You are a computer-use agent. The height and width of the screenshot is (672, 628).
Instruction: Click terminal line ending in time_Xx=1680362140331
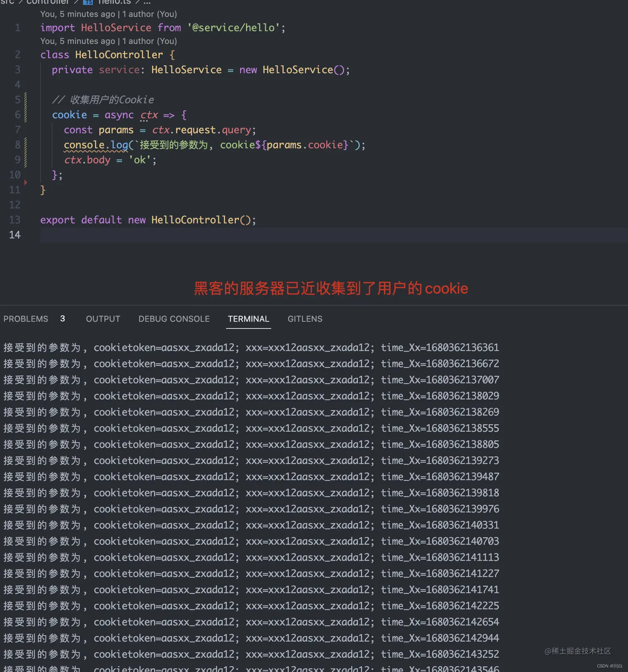[x=251, y=525]
